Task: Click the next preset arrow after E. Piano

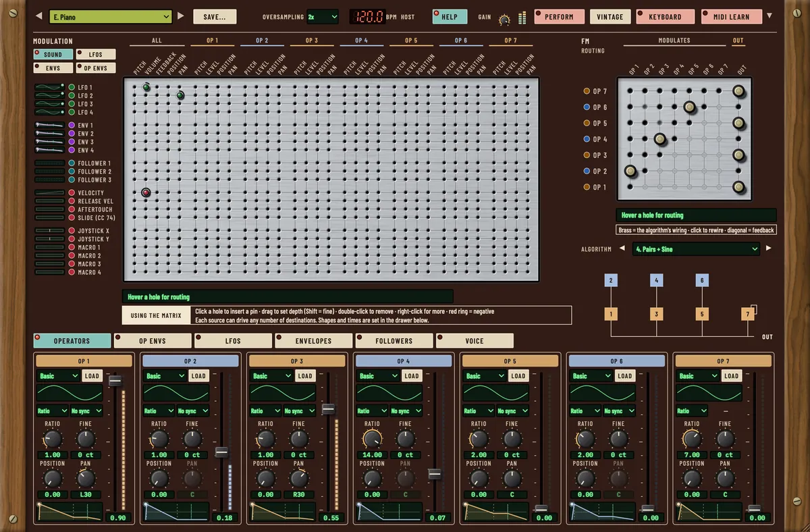Action: coord(180,16)
